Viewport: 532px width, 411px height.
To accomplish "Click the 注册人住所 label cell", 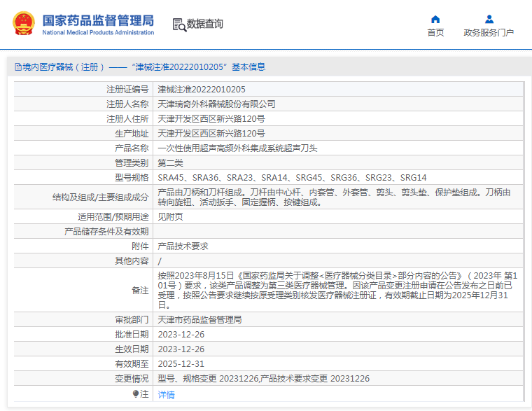I will click(83, 119).
